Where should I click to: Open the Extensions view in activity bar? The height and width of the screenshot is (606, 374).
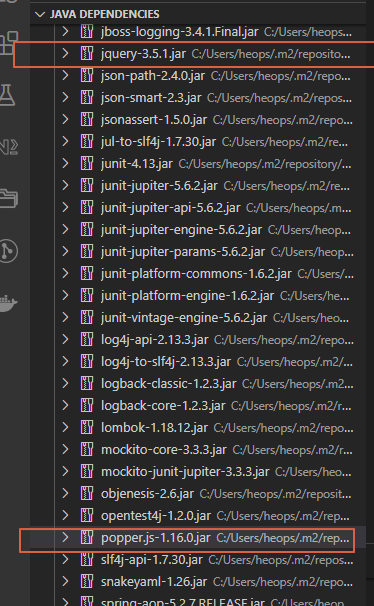tap(8, 43)
